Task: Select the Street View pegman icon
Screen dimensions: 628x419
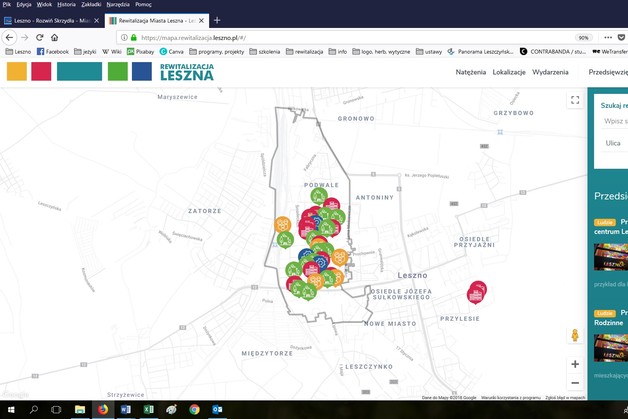Action: point(575,335)
